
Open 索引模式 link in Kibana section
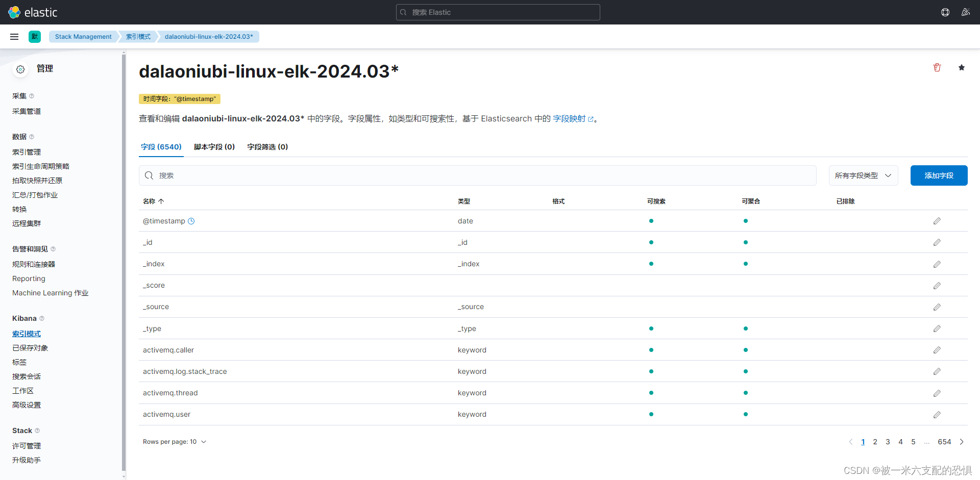pos(27,334)
